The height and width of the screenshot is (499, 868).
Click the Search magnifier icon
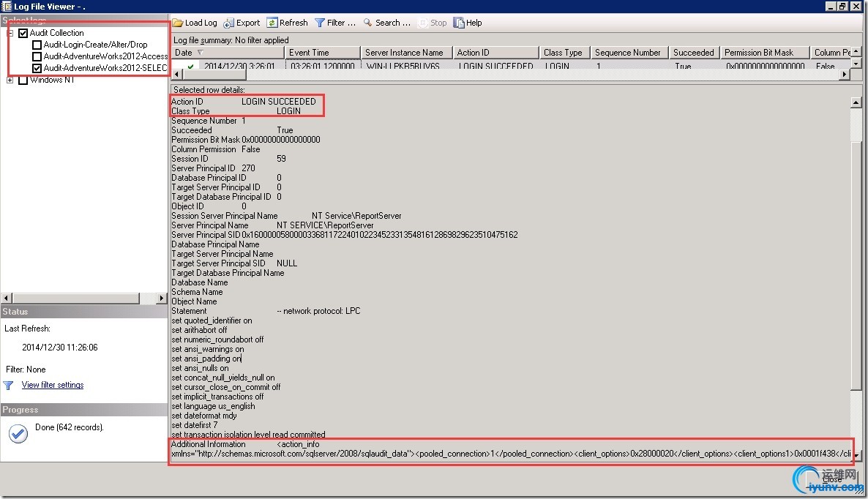(x=367, y=23)
